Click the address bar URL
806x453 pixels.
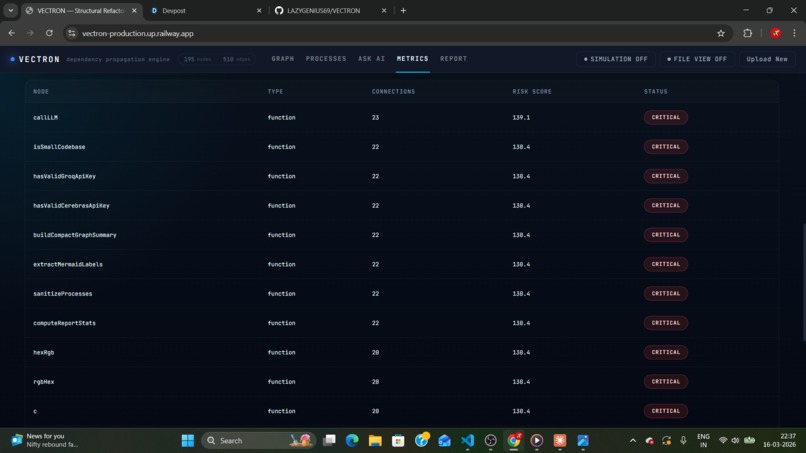[138, 33]
